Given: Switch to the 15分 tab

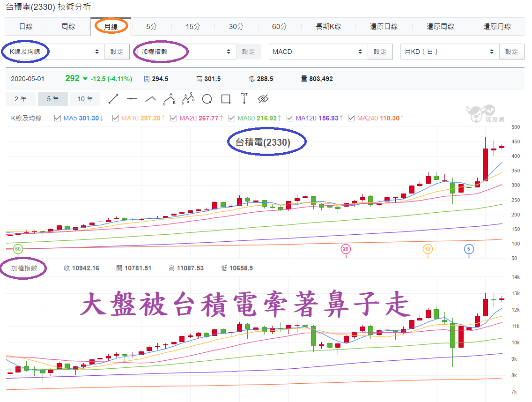Looking at the screenshot, I should 193,27.
